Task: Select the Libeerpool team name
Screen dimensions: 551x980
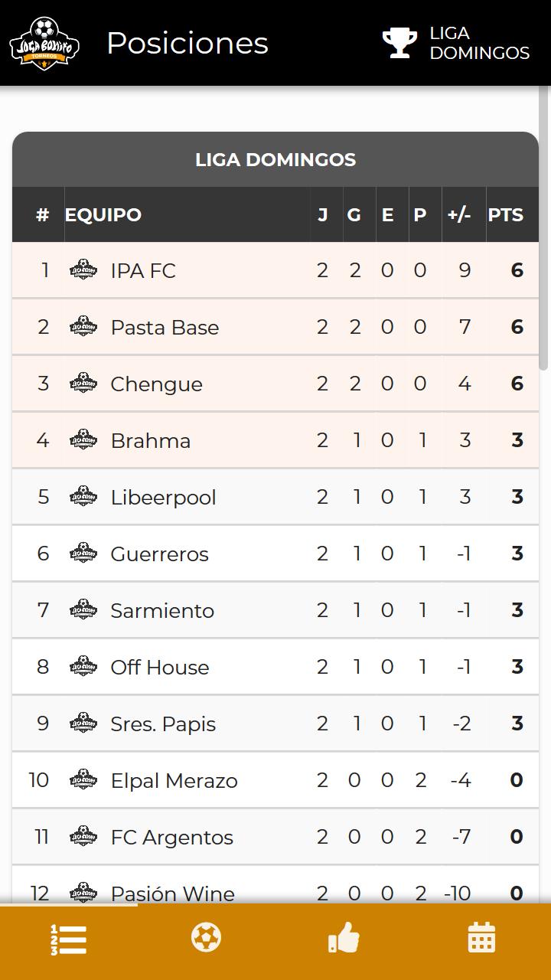Action: click(x=163, y=498)
